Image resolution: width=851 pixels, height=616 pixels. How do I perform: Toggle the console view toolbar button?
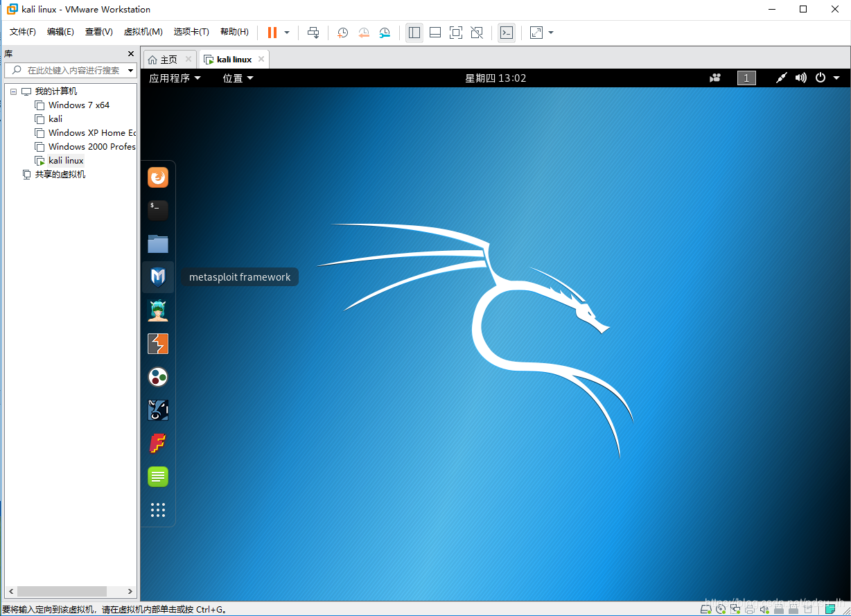coord(507,33)
